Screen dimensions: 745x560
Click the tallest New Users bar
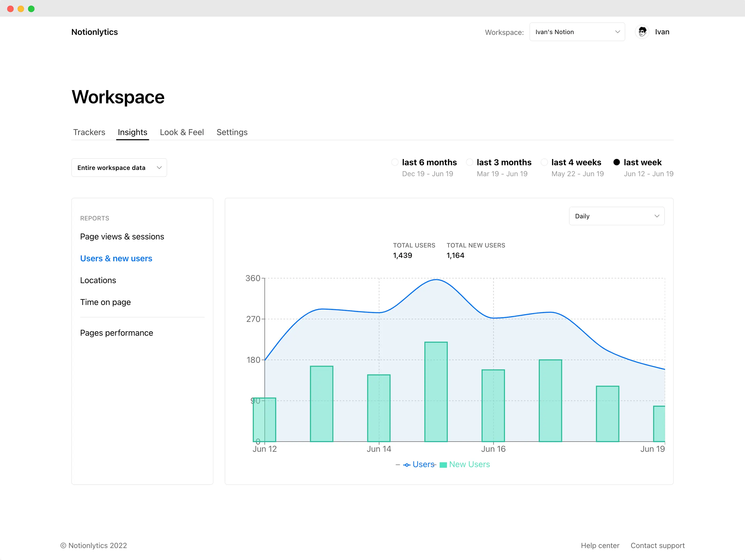click(x=436, y=391)
